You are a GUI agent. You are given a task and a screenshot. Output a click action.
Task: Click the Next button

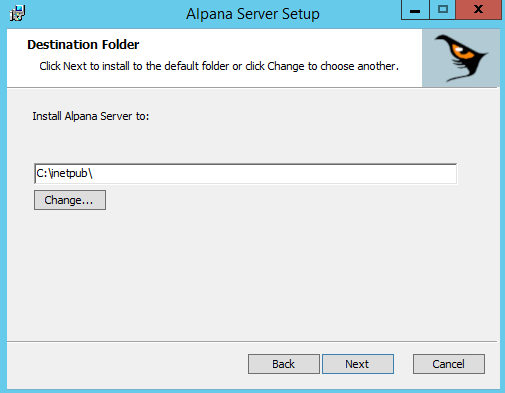358,364
